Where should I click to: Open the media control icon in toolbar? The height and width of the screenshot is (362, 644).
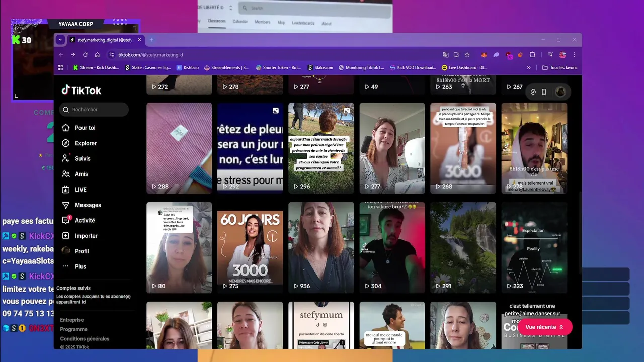coord(550,55)
